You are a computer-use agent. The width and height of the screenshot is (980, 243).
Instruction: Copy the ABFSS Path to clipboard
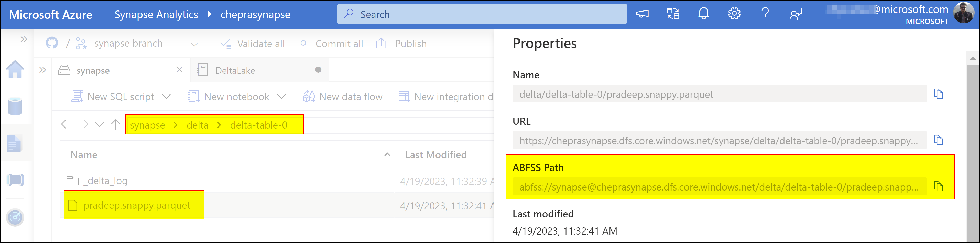[939, 187]
